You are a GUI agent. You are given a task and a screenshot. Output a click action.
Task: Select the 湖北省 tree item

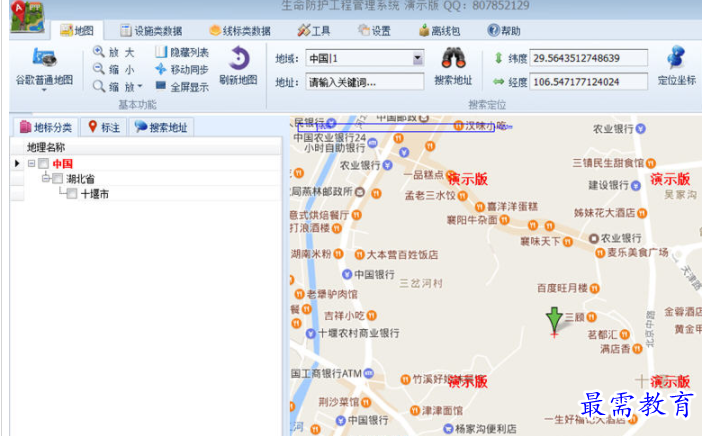click(81, 179)
